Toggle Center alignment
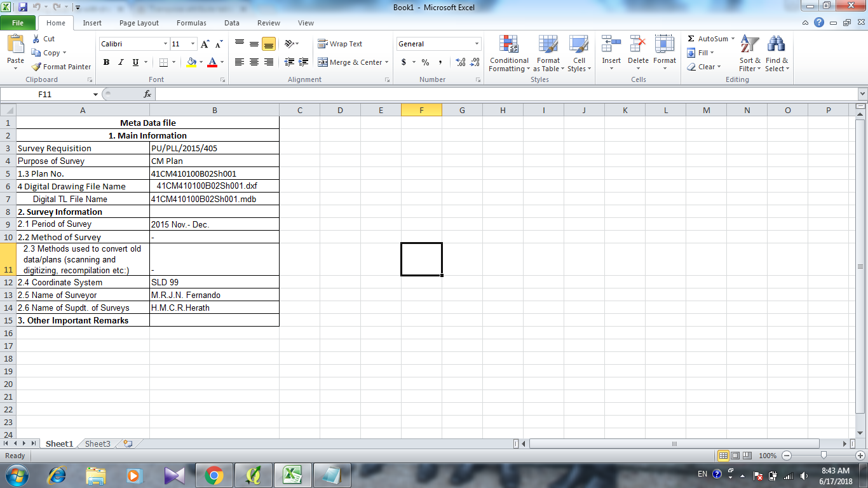The image size is (868, 488). click(254, 62)
